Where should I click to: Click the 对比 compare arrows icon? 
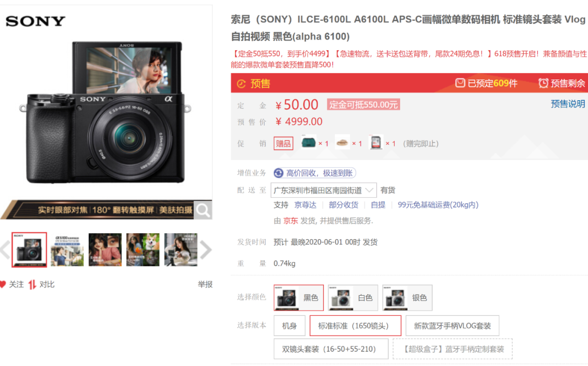[32, 285]
